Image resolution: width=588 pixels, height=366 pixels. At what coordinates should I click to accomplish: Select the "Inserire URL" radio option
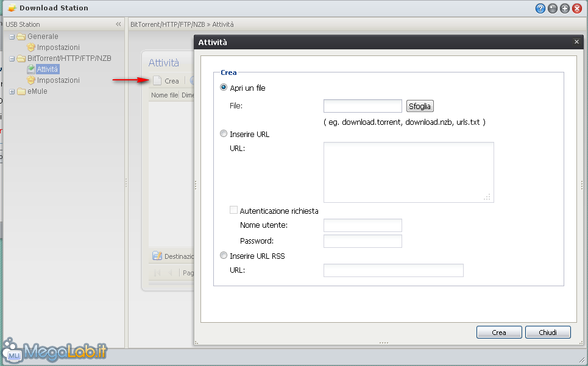[x=224, y=134]
